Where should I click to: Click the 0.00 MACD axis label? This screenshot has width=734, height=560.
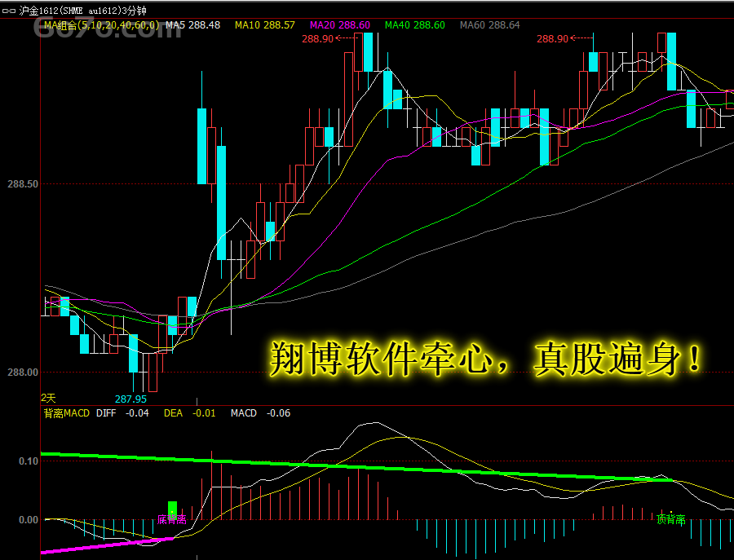click(x=29, y=520)
